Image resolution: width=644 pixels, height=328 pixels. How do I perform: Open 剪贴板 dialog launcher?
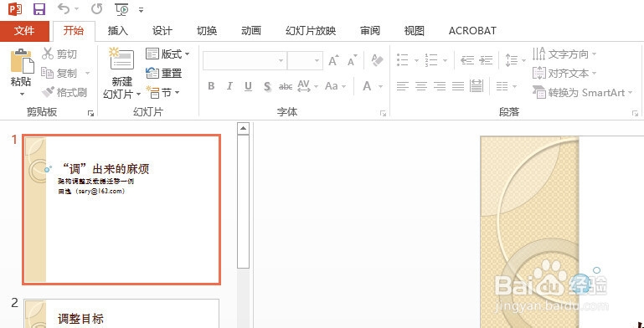90,114
